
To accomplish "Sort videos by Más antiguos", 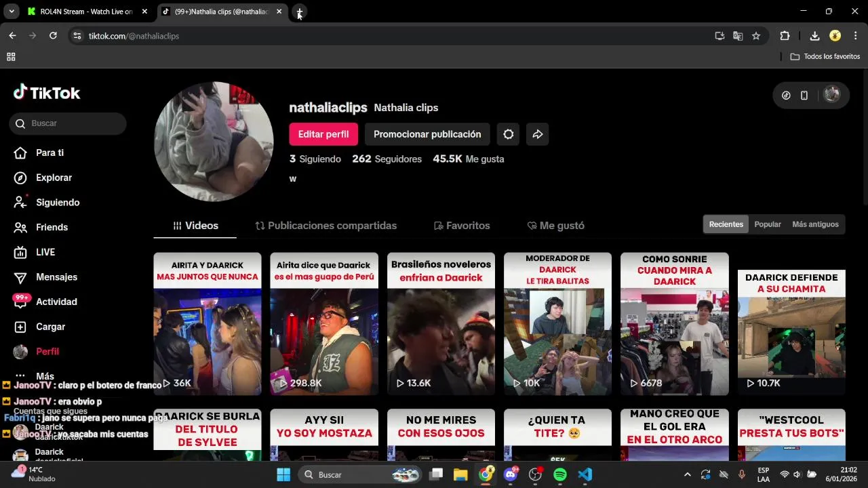I will pos(815,224).
